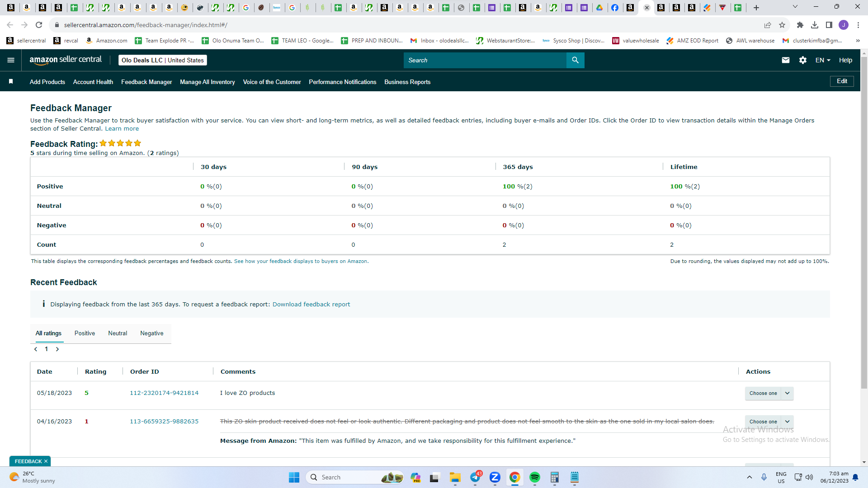Go to previous feedback page
This screenshot has width=868, height=488.
36,349
